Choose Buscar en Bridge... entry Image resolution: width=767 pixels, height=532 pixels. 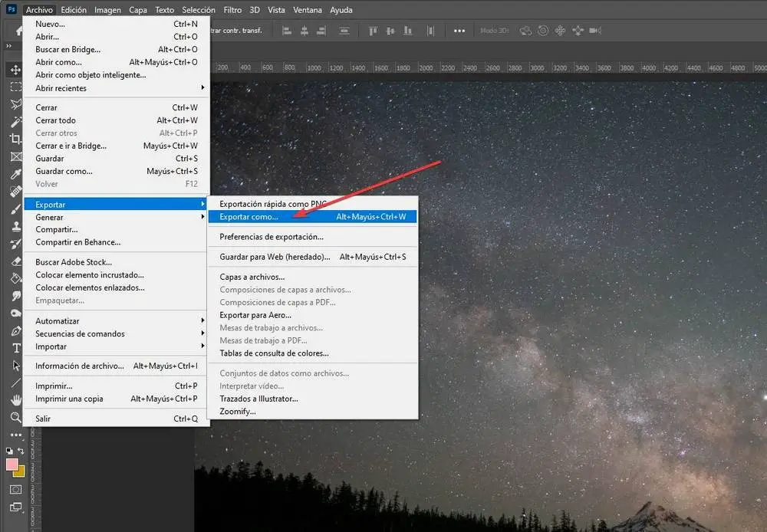tap(117, 49)
